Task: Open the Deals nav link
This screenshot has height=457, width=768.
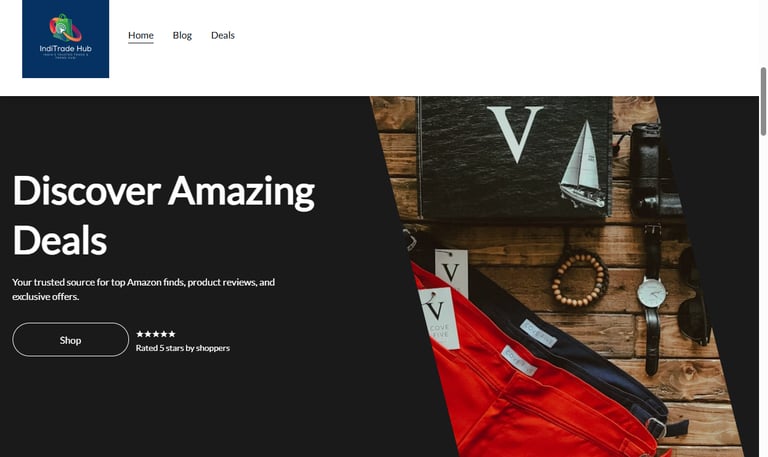Action: coord(223,35)
